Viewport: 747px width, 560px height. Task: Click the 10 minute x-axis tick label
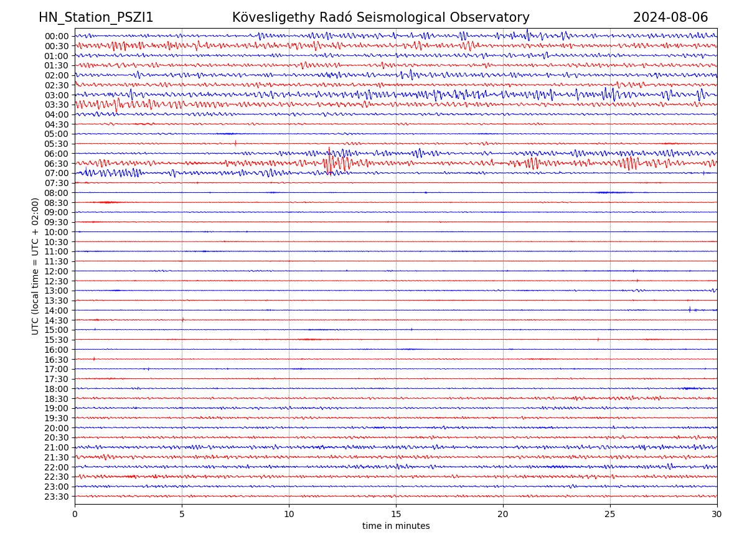coord(289,515)
